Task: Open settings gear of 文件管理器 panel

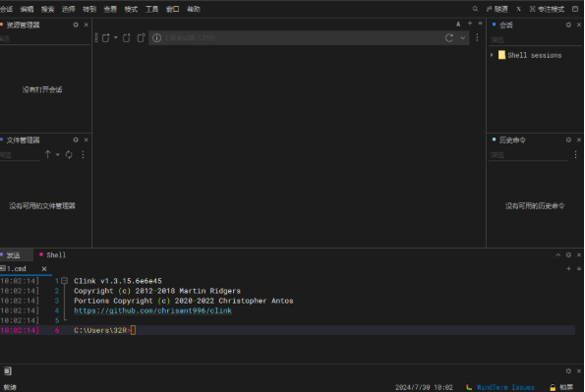Action: (76, 140)
